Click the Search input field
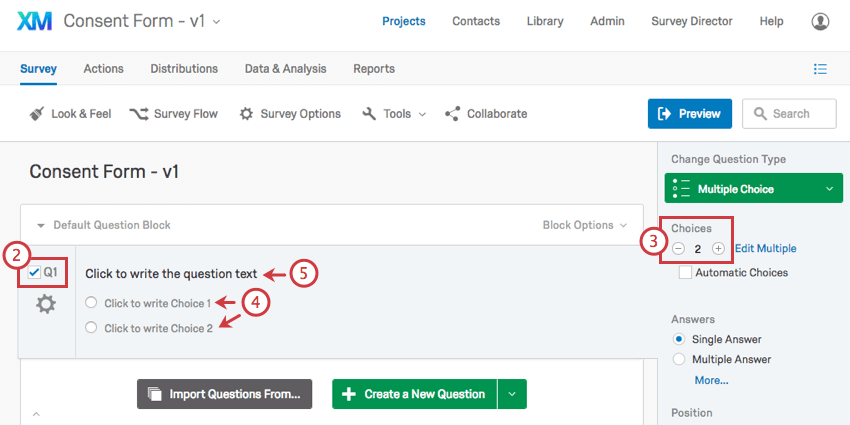The image size is (850, 425). tap(789, 114)
